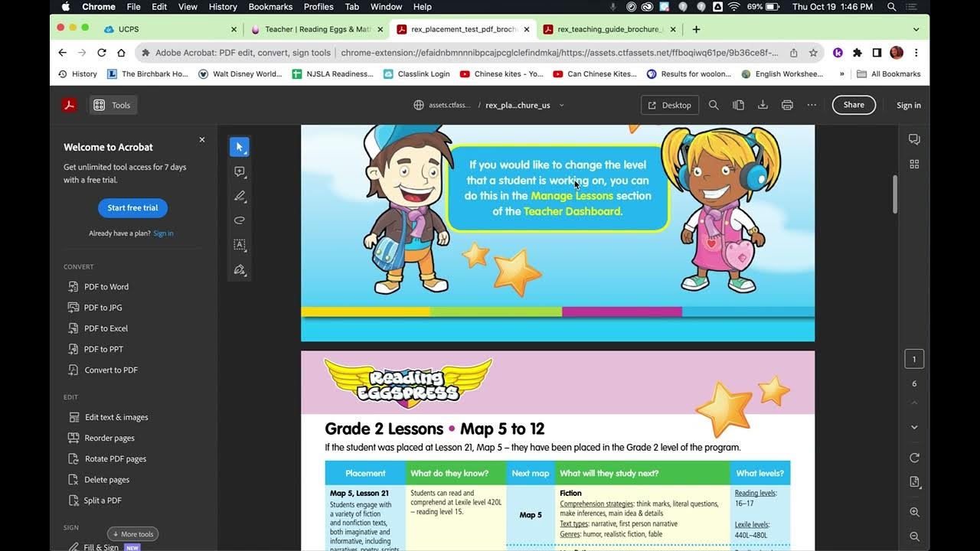Bookmark this page with star icon
The width and height of the screenshot is (980, 551).
click(813, 53)
